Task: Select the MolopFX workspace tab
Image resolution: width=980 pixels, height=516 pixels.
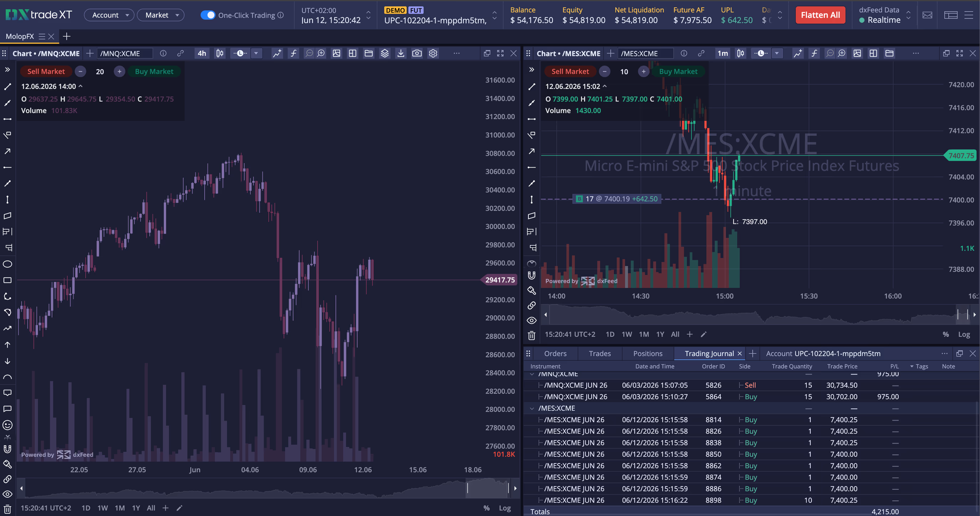Action: 20,36
